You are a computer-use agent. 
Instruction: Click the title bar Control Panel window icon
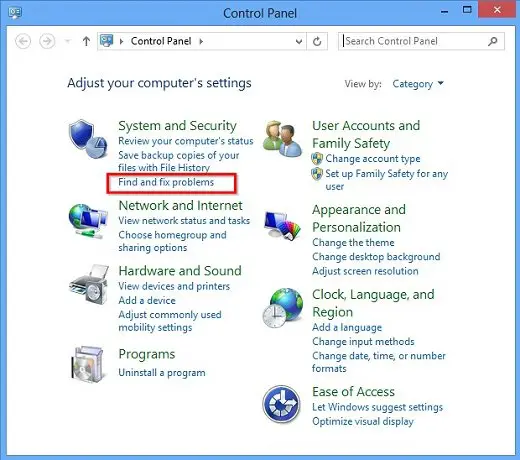coord(15,13)
